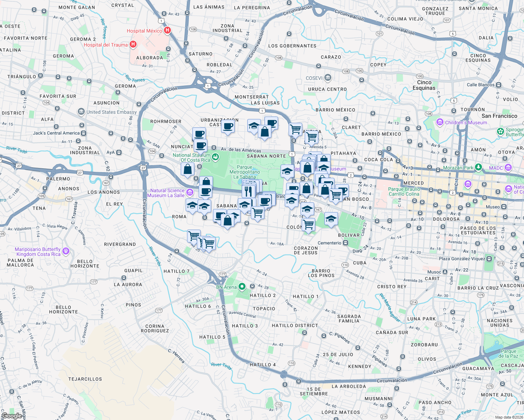
Task: Click the Hospital del Trauma marker
Action: click(x=133, y=44)
